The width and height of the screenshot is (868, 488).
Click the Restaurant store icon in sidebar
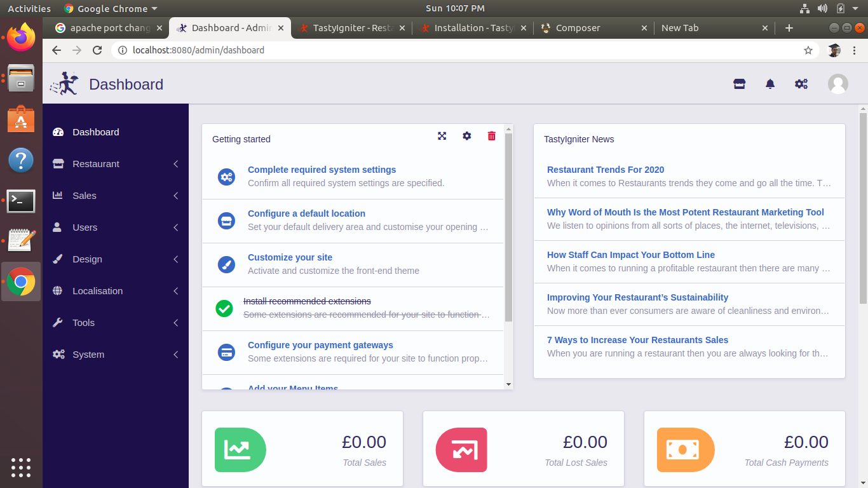58,164
